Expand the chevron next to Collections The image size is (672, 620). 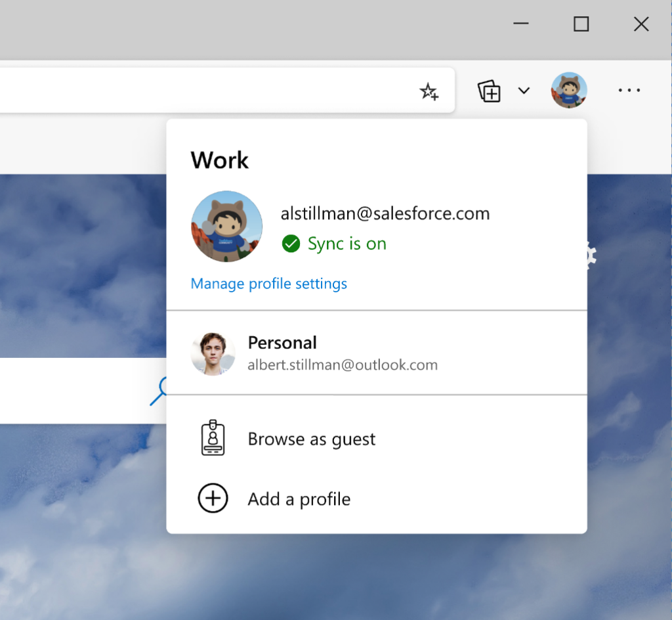click(x=524, y=91)
